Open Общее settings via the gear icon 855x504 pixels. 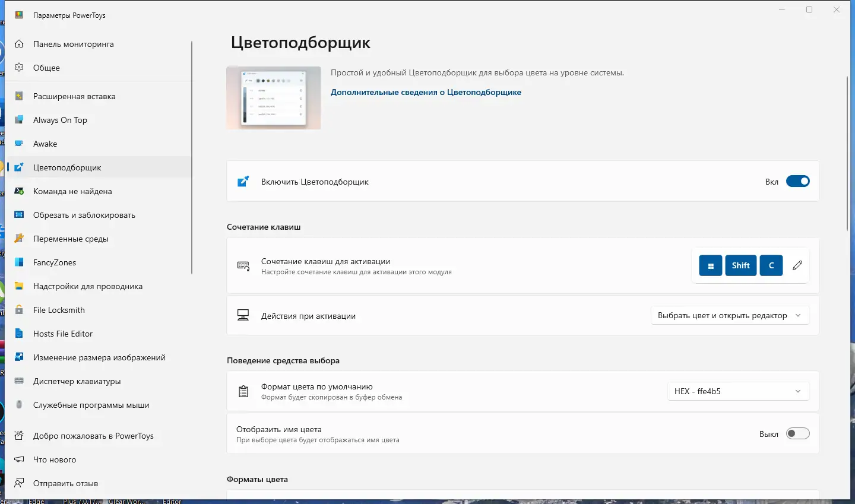pos(19,68)
